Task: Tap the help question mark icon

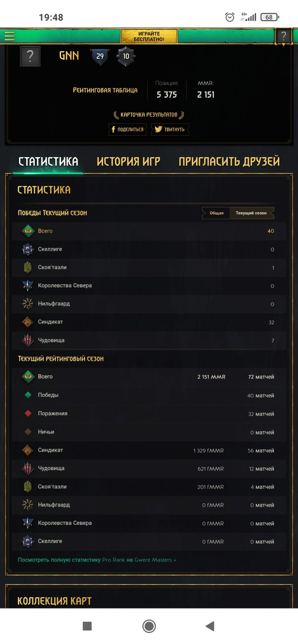Action: [x=283, y=36]
